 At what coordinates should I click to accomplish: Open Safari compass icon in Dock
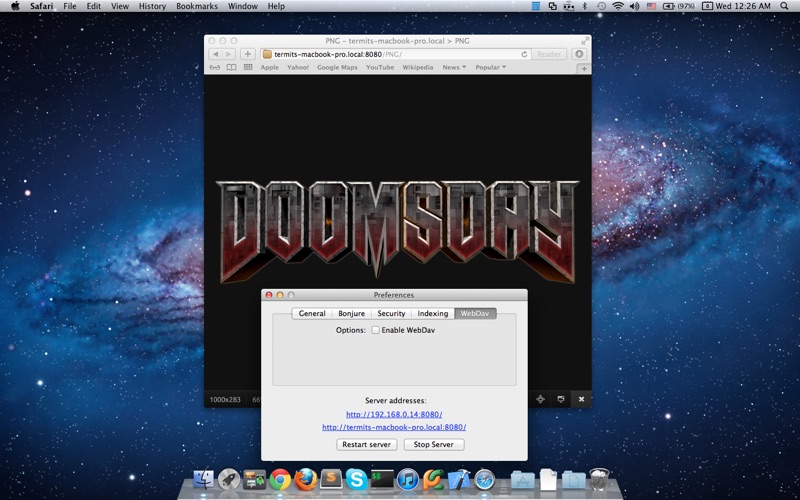pyautogui.click(x=484, y=480)
